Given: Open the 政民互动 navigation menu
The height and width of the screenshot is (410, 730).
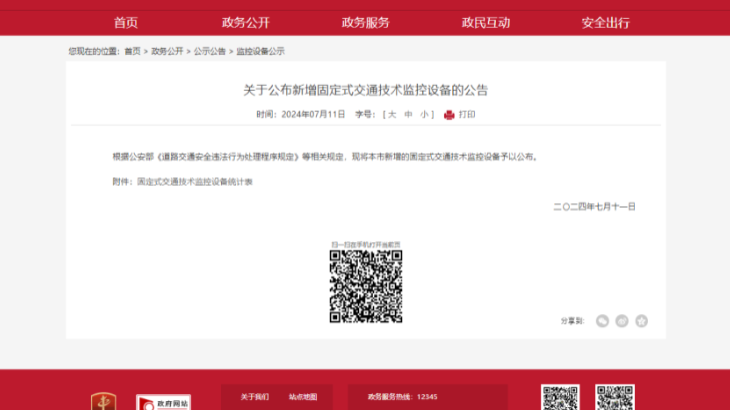Looking at the screenshot, I should point(485,22).
